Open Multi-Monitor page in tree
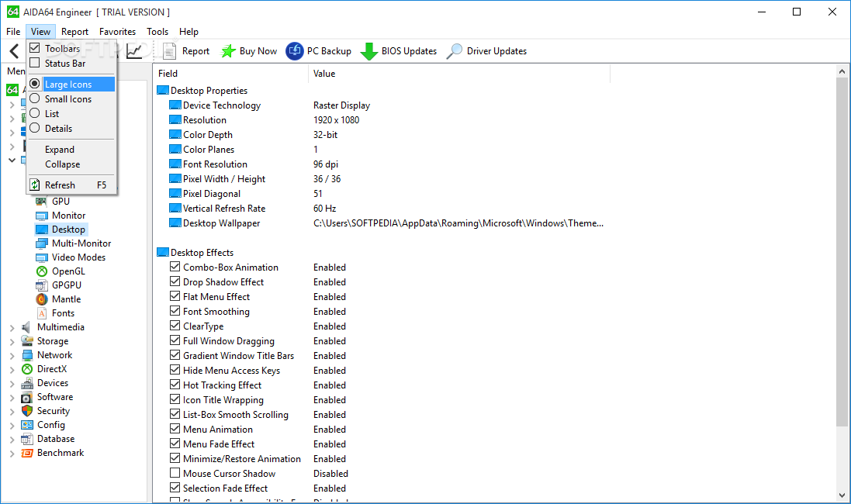This screenshot has width=851, height=504. (81, 243)
